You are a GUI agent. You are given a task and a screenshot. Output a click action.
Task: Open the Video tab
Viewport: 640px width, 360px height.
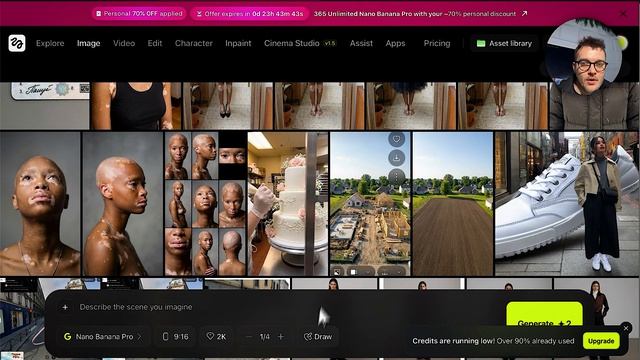(124, 43)
